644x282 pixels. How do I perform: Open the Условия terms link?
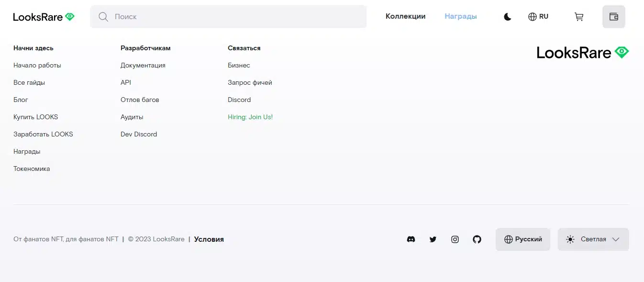tap(209, 239)
